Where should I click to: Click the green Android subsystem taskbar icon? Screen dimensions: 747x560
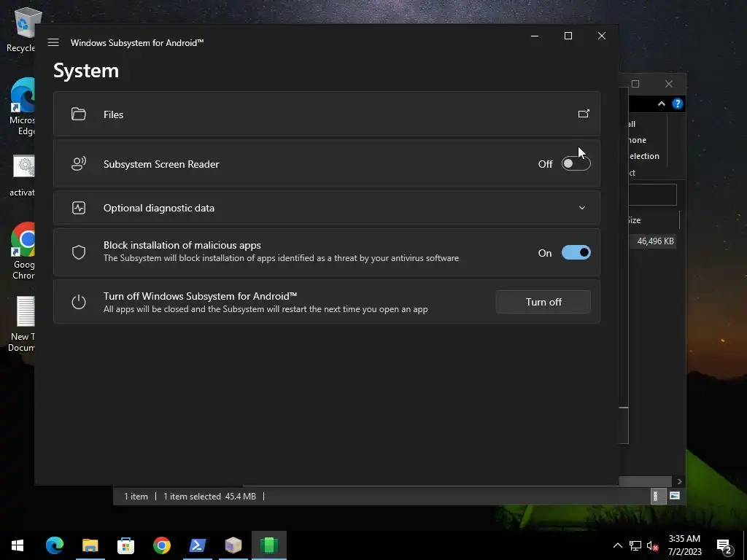[268, 545]
